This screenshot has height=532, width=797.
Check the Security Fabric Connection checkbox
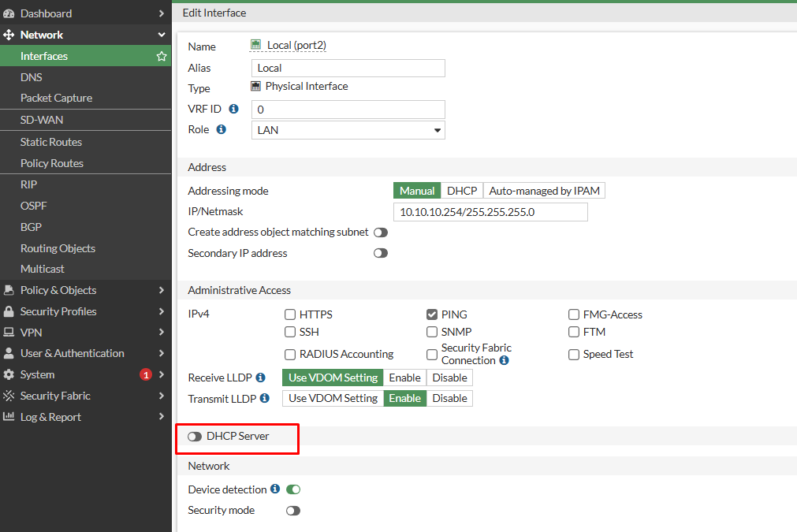(432, 354)
